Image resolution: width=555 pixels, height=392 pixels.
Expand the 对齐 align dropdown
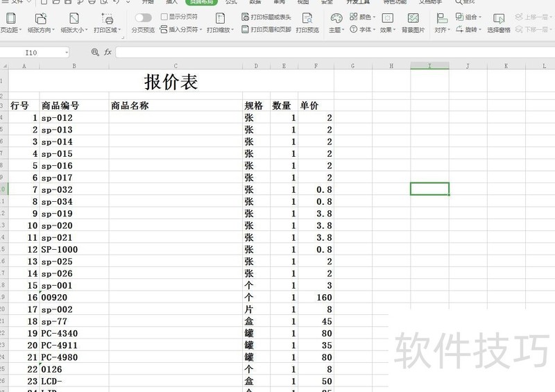[x=448, y=30]
